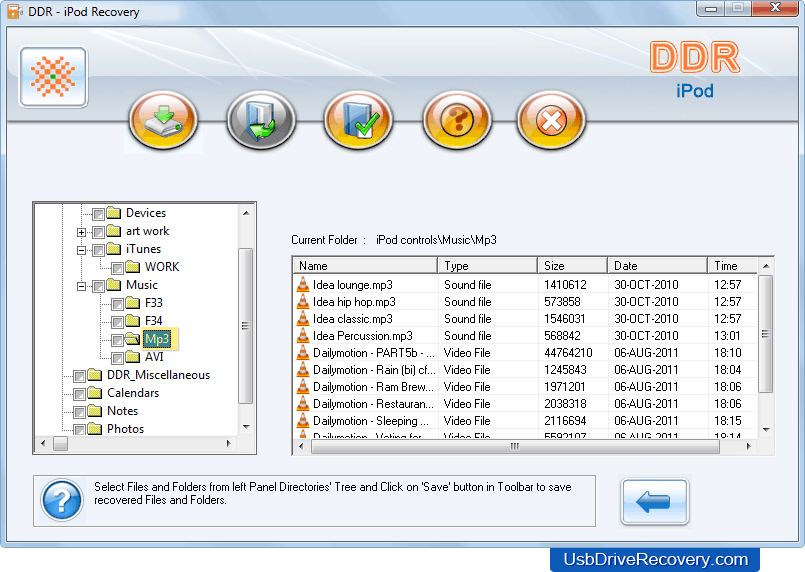Expand the art work tree node
The width and height of the screenshot is (805, 572).
(82, 232)
